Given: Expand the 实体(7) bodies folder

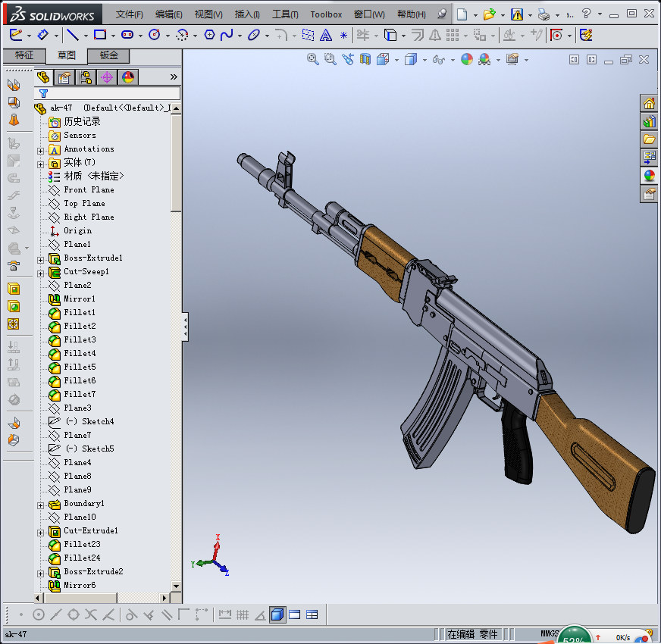Looking at the screenshot, I should point(40,164).
